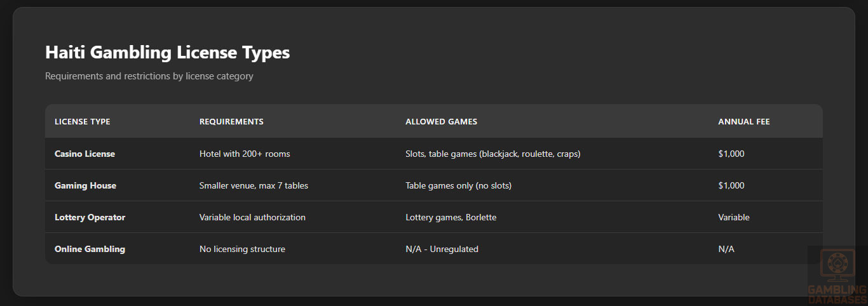Click the License Type column header

click(x=82, y=121)
